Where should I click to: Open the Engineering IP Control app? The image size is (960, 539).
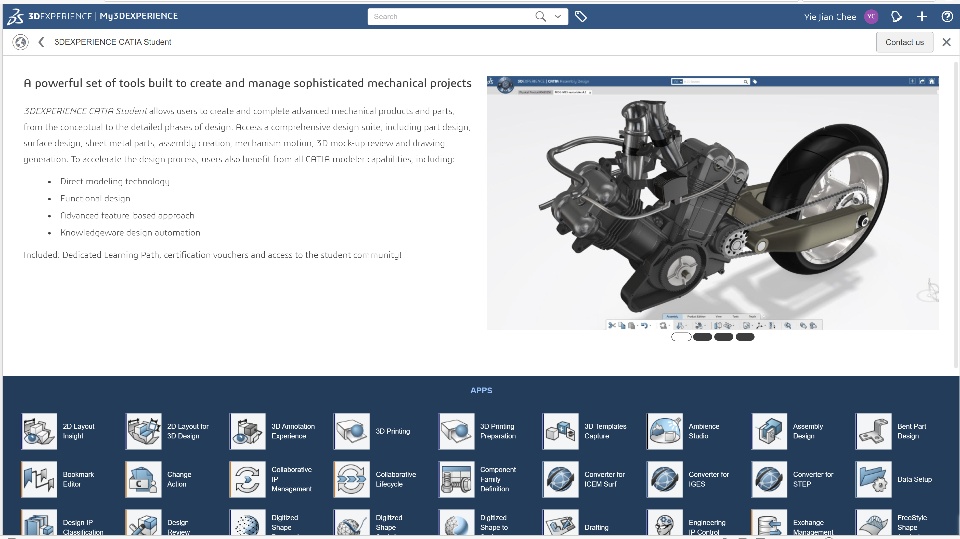pos(665,524)
